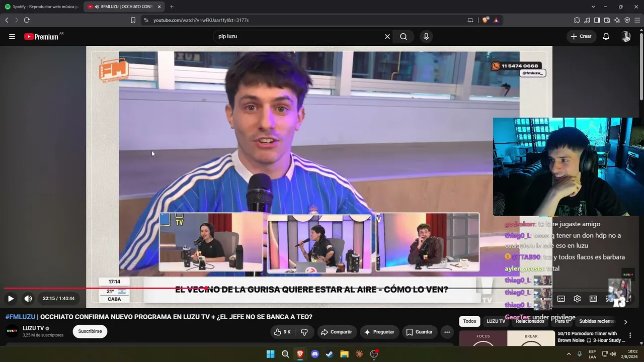Open Leo AI sparkle icon

tap(617, 20)
